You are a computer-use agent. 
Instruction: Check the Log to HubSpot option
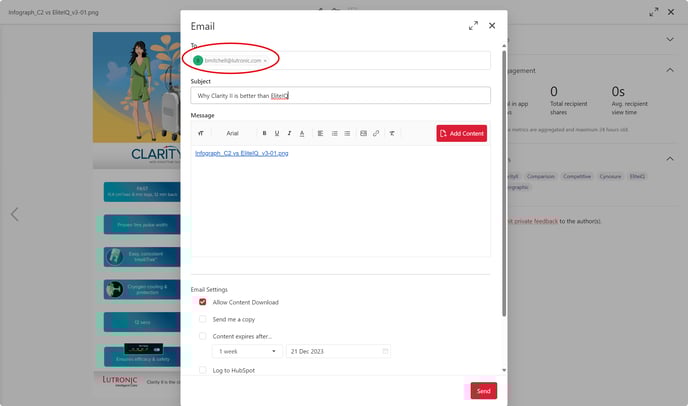tap(203, 370)
